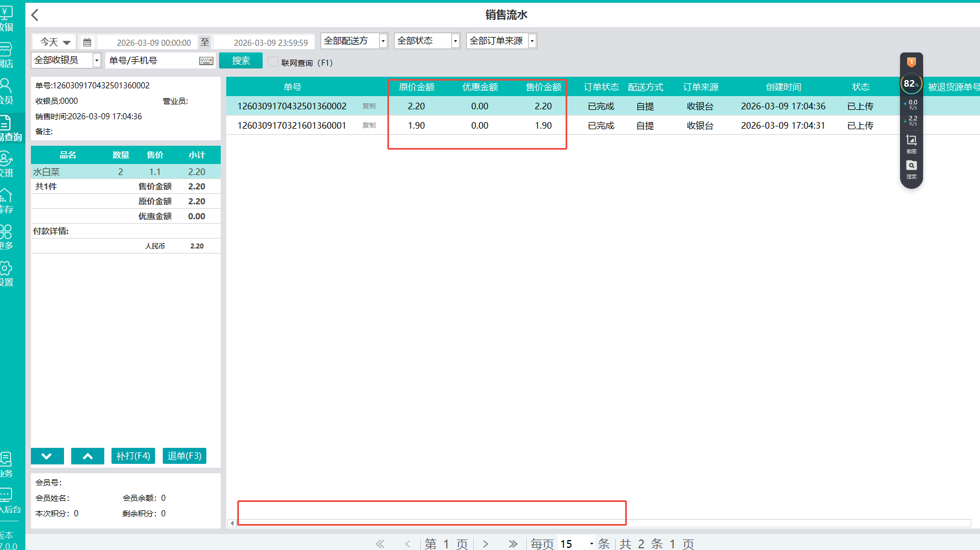Open the 今天 date range dropdown

coord(54,42)
